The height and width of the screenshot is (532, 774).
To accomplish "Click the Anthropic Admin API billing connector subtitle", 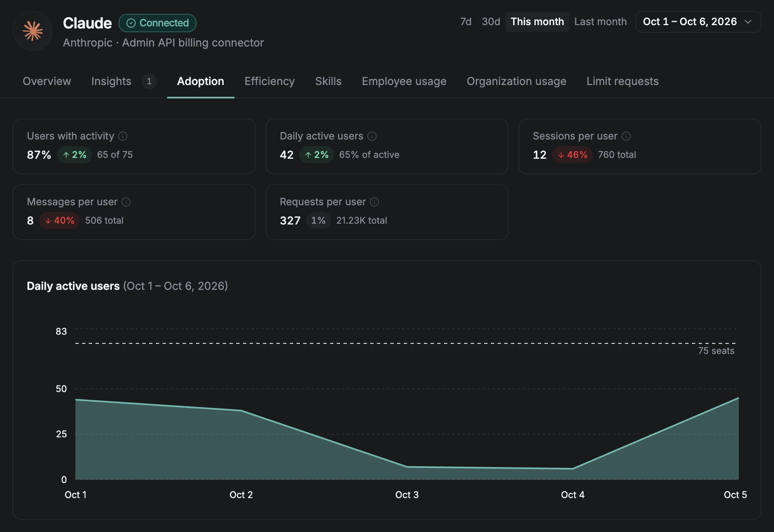I will tap(163, 43).
